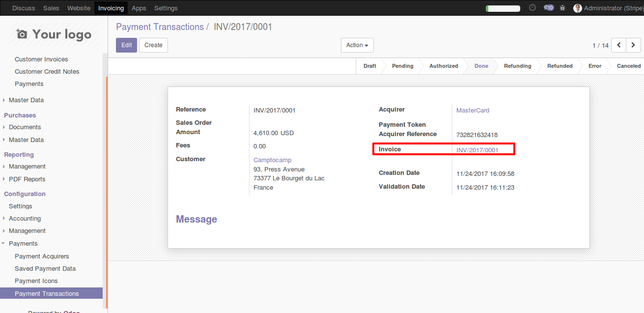Open the Camptocamp customer link
Image resolution: width=644 pixels, height=313 pixels.
(x=272, y=160)
